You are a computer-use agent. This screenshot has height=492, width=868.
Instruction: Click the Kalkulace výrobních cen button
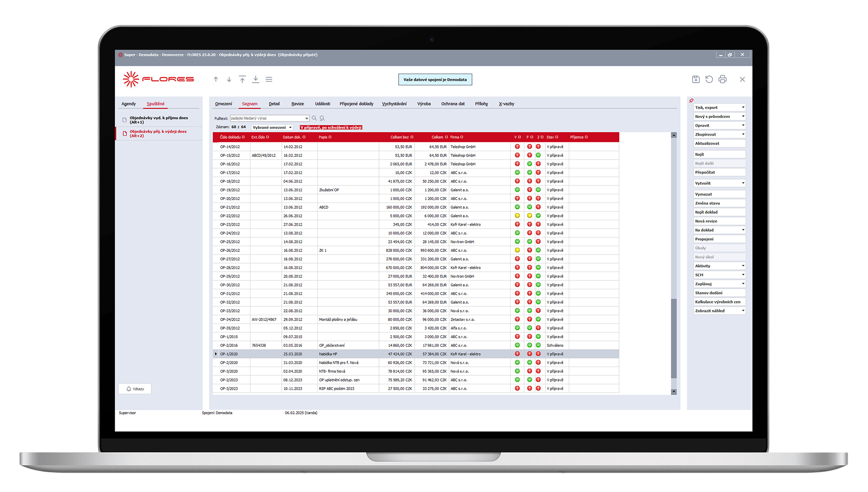coord(719,302)
